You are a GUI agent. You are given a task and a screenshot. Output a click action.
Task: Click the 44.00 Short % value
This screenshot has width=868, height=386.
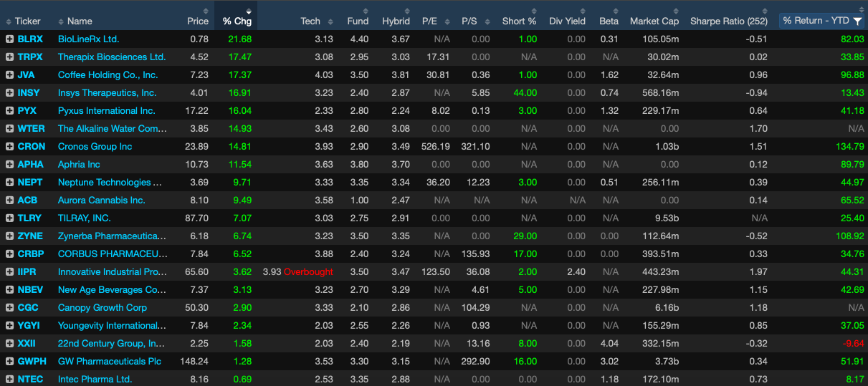coord(525,92)
